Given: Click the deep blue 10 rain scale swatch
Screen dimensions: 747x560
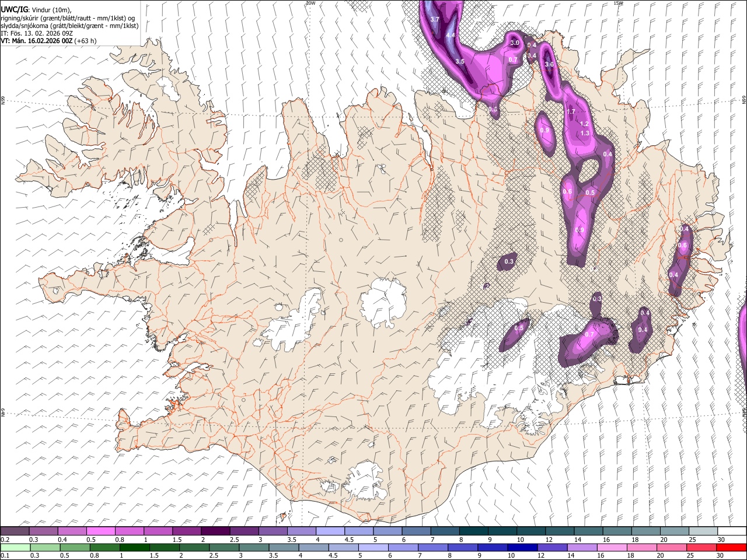Looking at the screenshot, I should [522, 547].
